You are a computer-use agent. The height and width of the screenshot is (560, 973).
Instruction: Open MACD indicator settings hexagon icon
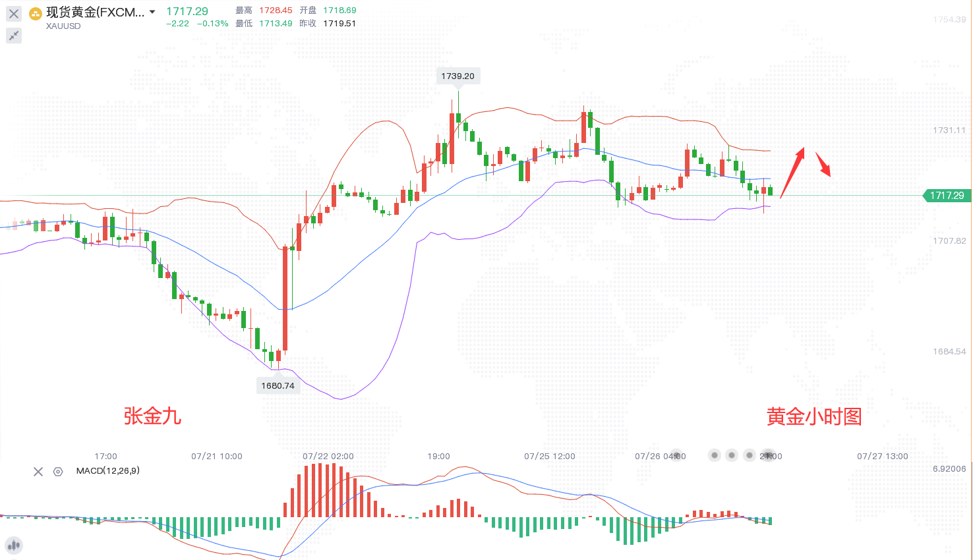point(58,472)
